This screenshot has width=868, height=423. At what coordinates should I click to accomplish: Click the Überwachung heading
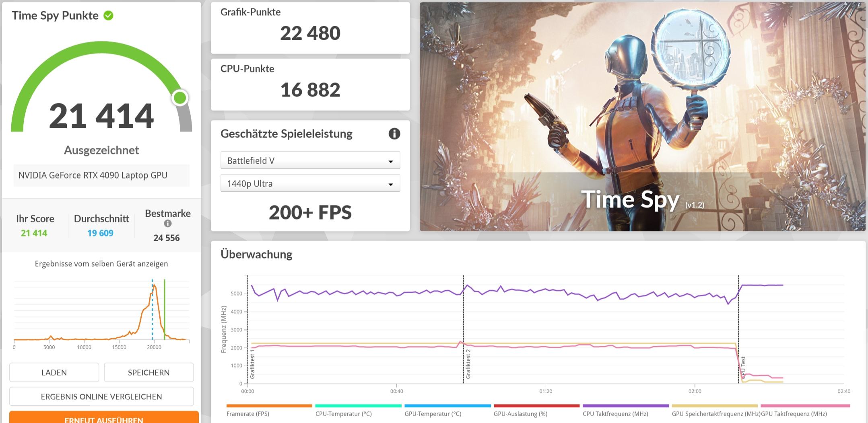[x=256, y=254]
